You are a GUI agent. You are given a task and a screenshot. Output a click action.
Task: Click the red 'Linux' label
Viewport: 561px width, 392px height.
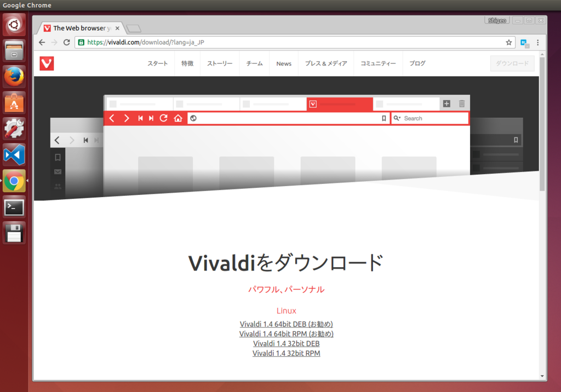(286, 310)
